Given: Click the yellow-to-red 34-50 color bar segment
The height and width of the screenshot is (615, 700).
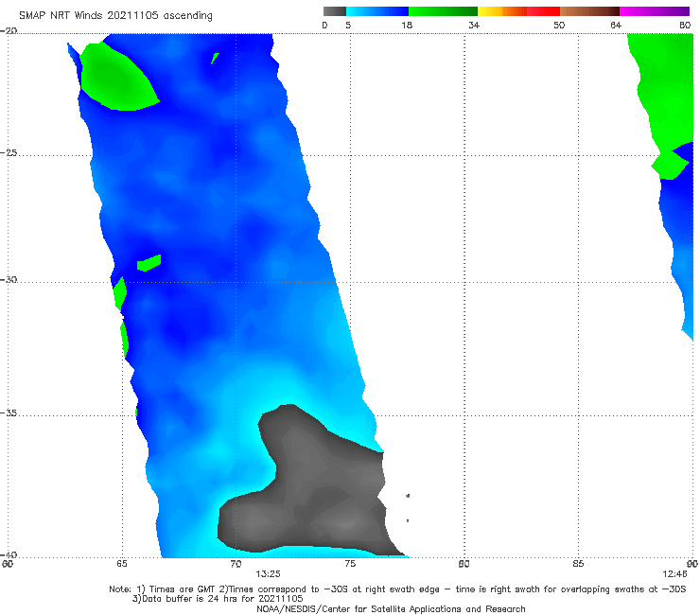Looking at the screenshot, I should click(x=518, y=11).
